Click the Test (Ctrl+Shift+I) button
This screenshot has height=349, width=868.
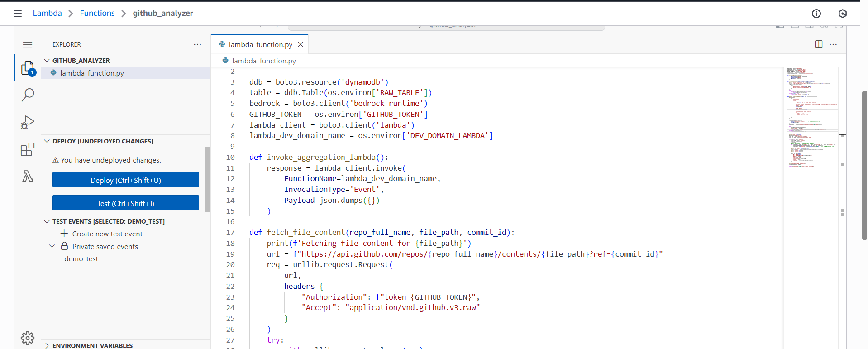(x=126, y=203)
